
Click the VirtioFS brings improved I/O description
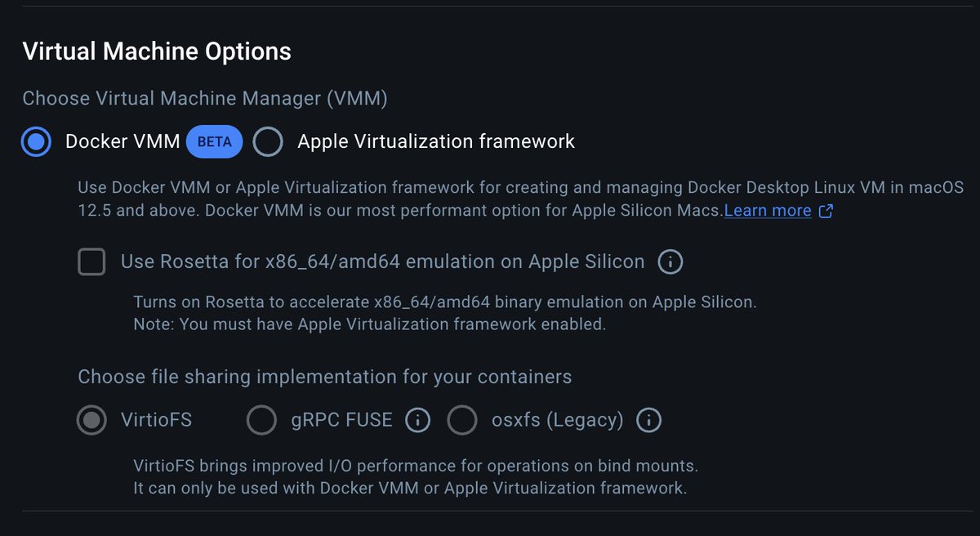(416, 467)
